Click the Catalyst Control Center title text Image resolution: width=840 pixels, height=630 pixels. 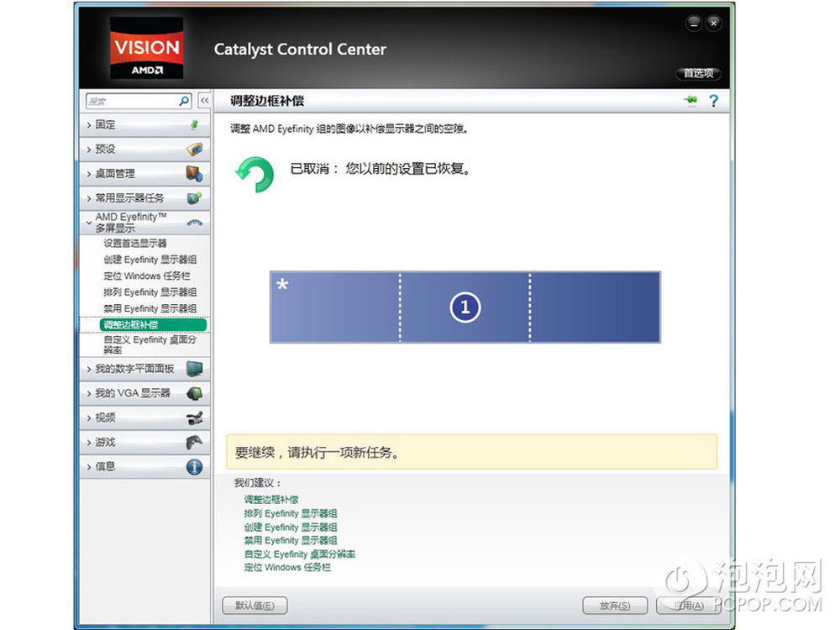pos(300,50)
